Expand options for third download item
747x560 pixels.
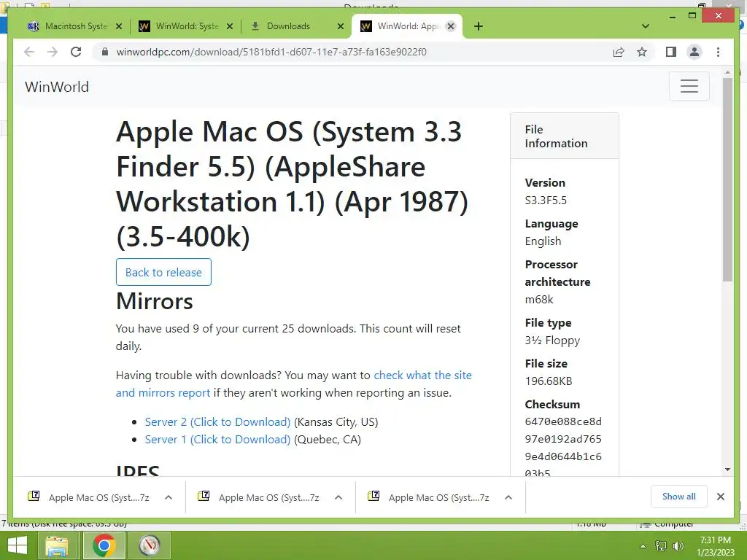pos(508,497)
